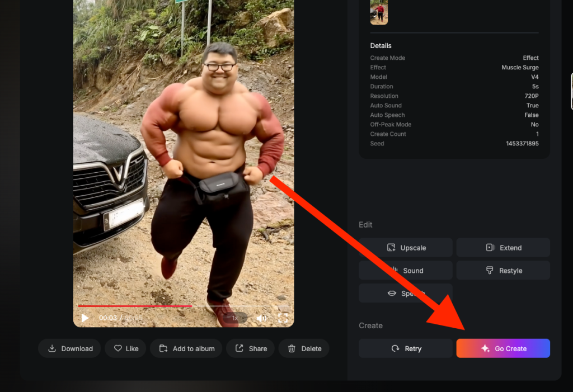Retry the video generation
The height and width of the screenshot is (392, 573).
pyautogui.click(x=406, y=348)
